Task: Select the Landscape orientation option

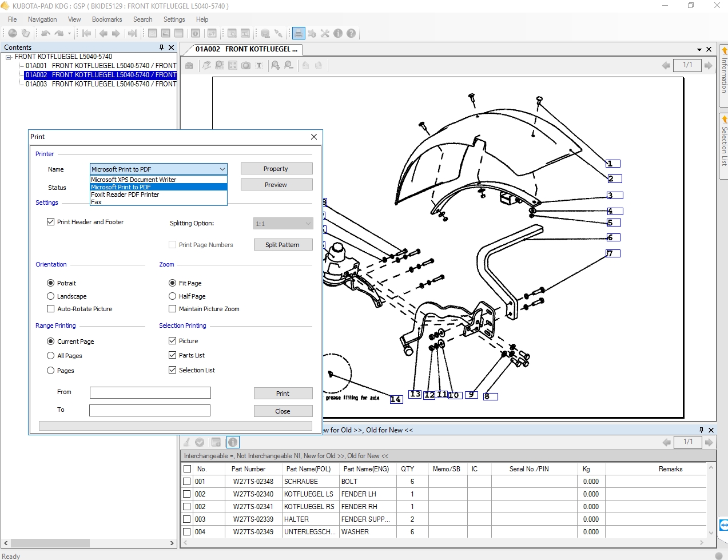Action: 51,296
